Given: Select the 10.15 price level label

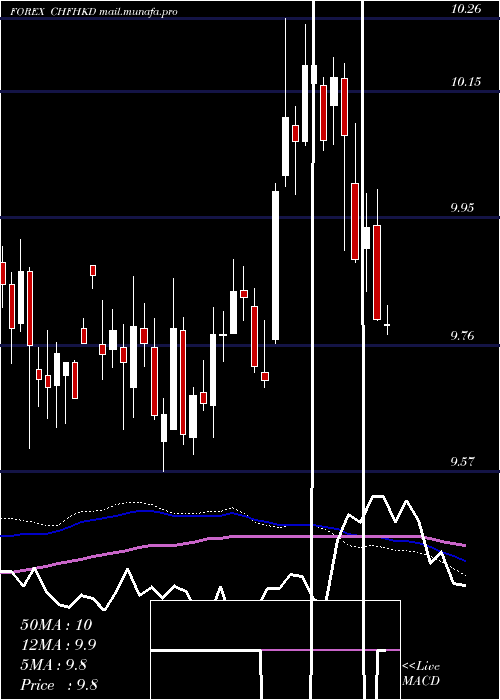Looking at the screenshot, I should click(466, 82).
